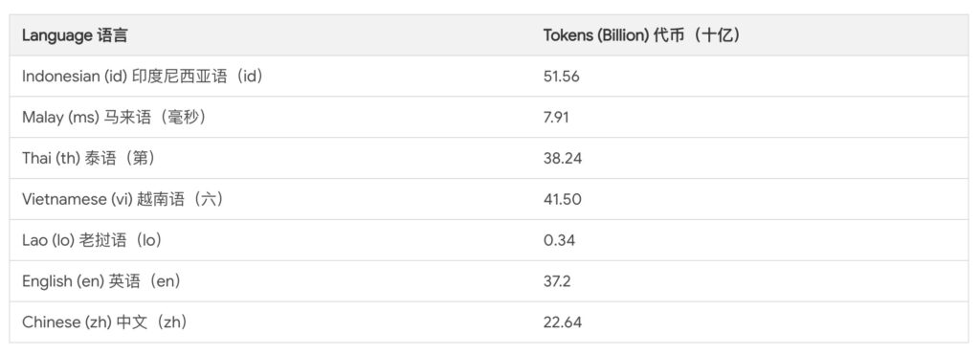Select the Indonesian (id) language cell
980x355 pixels.
click(143, 77)
